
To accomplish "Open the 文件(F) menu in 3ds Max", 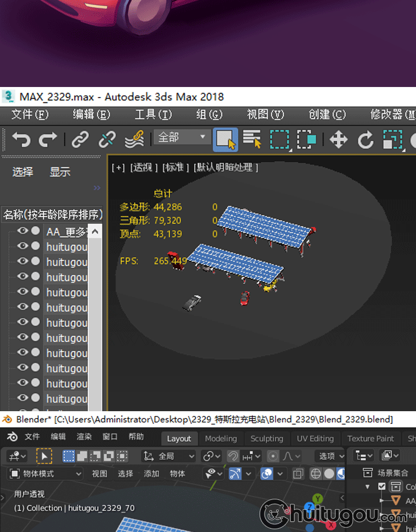I will pyautogui.click(x=30, y=114).
